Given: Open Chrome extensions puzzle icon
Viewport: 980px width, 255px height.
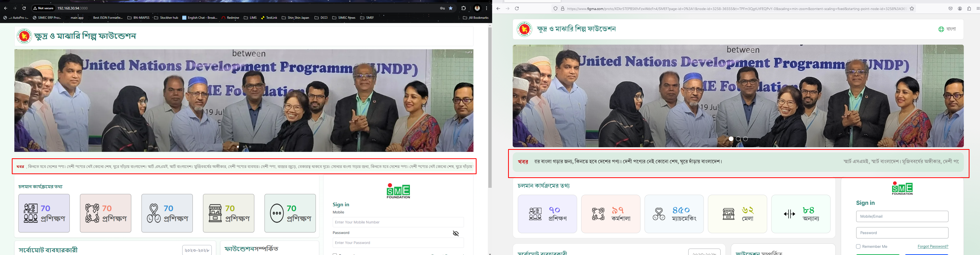Looking at the screenshot, I should pos(463,8).
